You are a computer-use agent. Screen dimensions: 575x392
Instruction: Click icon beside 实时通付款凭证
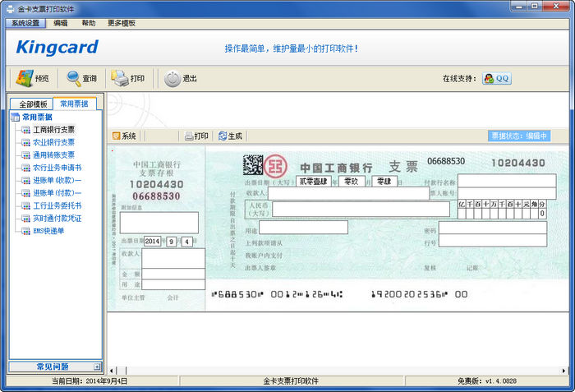click(25, 219)
